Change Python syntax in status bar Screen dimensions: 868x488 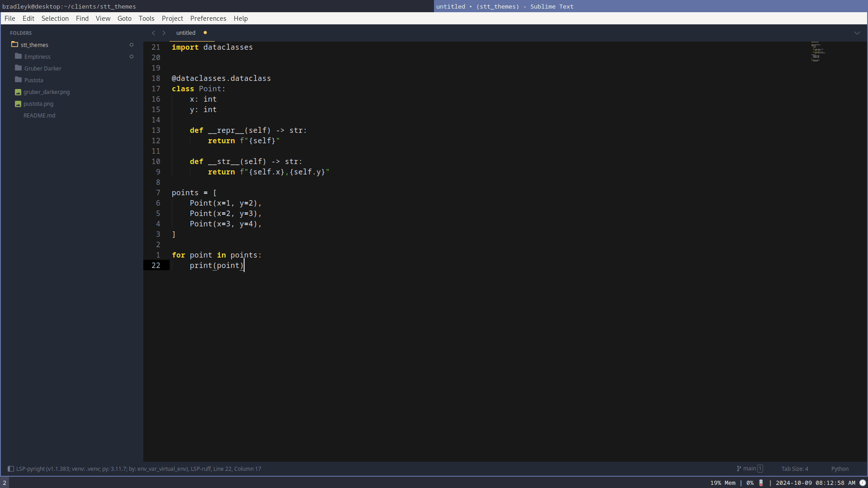840,469
